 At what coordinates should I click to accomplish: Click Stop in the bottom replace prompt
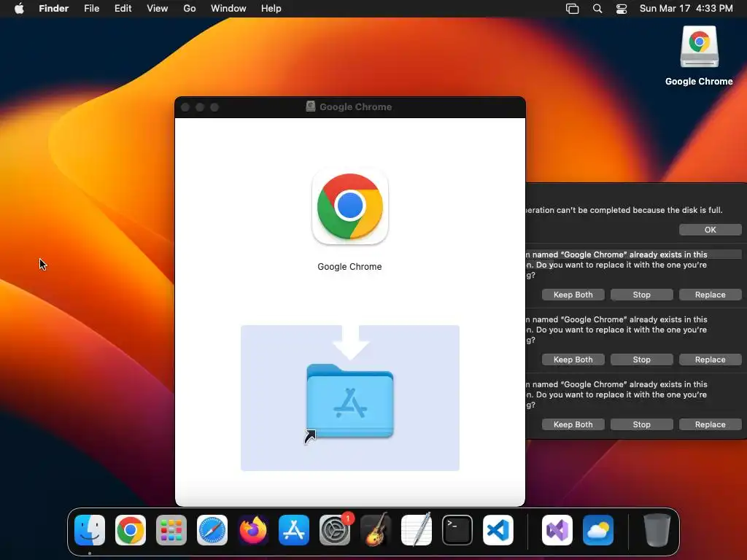click(642, 424)
